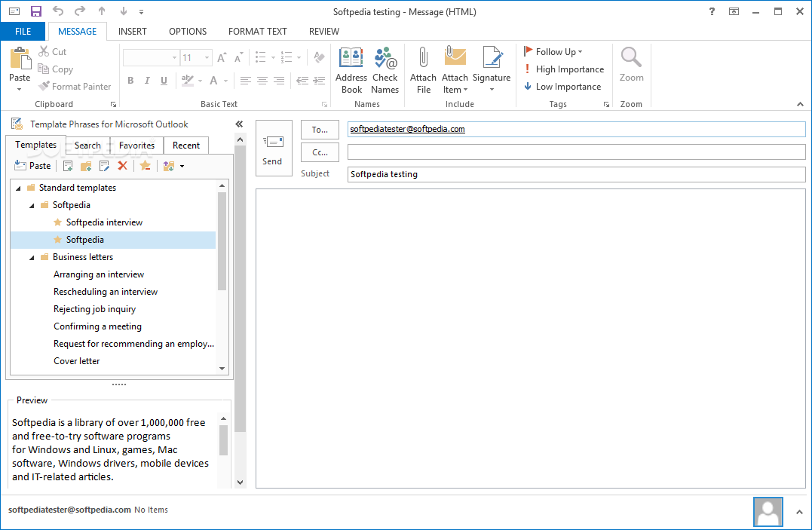The width and height of the screenshot is (812, 530).
Task: Click Attach File paperclip
Action: [x=423, y=70]
